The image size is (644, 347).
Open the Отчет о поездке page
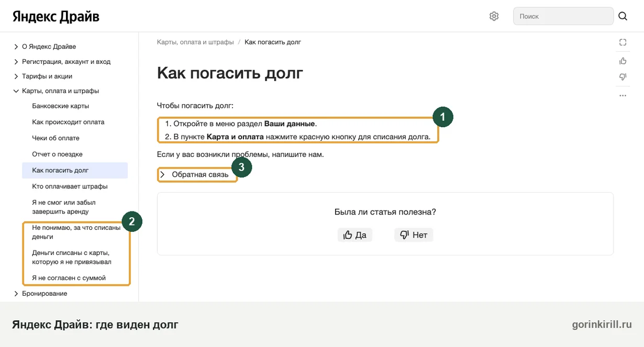click(x=57, y=154)
